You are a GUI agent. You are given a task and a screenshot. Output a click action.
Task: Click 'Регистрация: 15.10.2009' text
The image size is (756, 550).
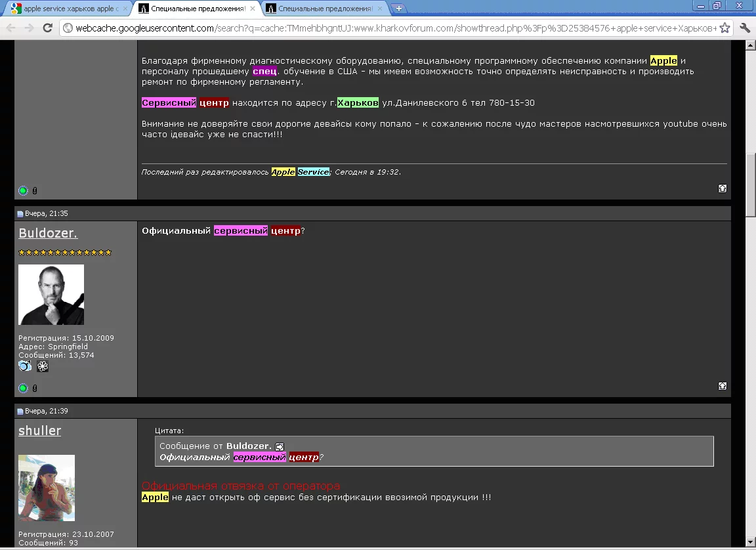[x=66, y=338]
